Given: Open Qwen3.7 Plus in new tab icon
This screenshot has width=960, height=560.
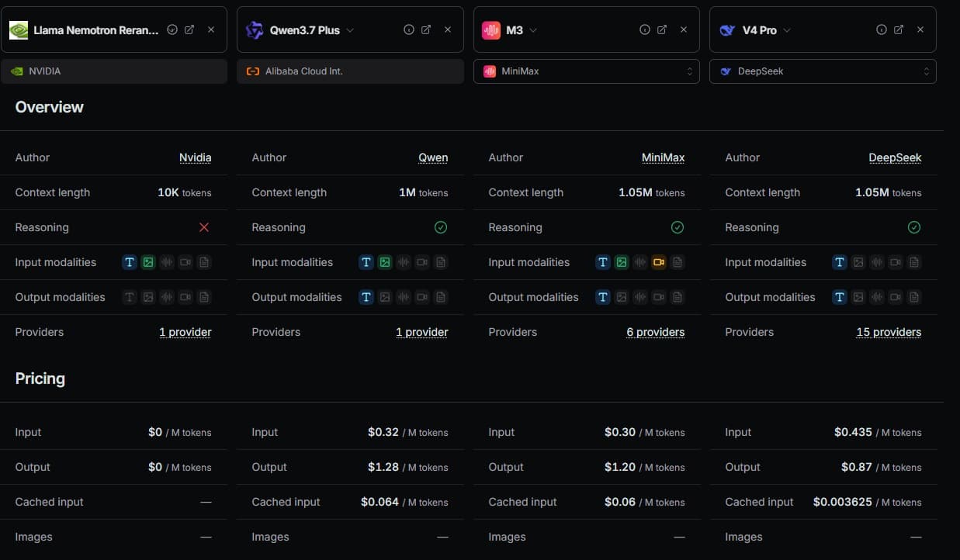Looking at the screenshot, I should click(x=426, y=29).
